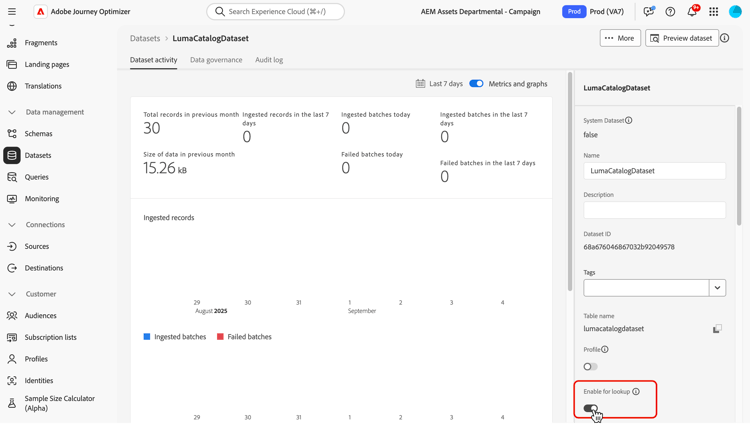This screenshot has width=750, height=424.
Task: Switch to the Dataset activity tab
Action: coord(154,60)
